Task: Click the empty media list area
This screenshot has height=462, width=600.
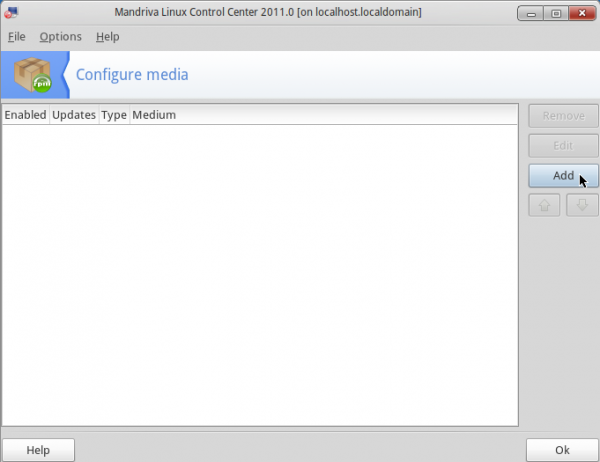Action: pyautogui.click(x=260, y=275)
